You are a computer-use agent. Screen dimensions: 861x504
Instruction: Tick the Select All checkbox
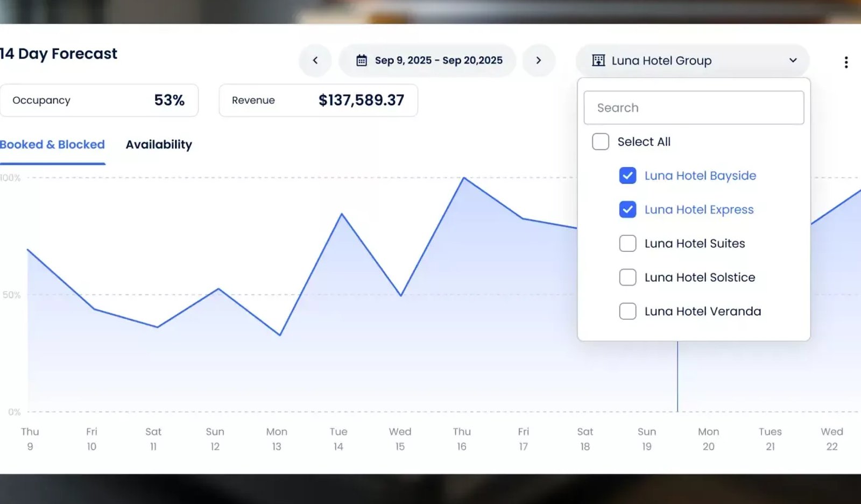pos(601,141)
